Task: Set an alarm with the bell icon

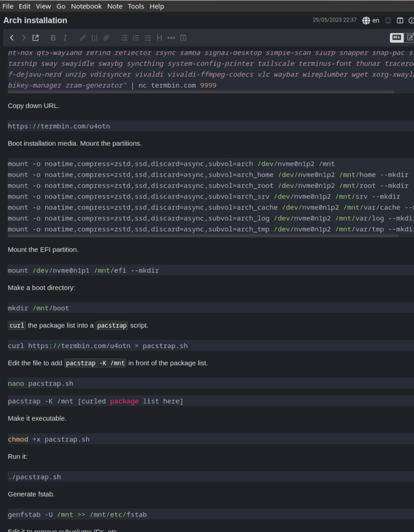Action: (388, 20)
